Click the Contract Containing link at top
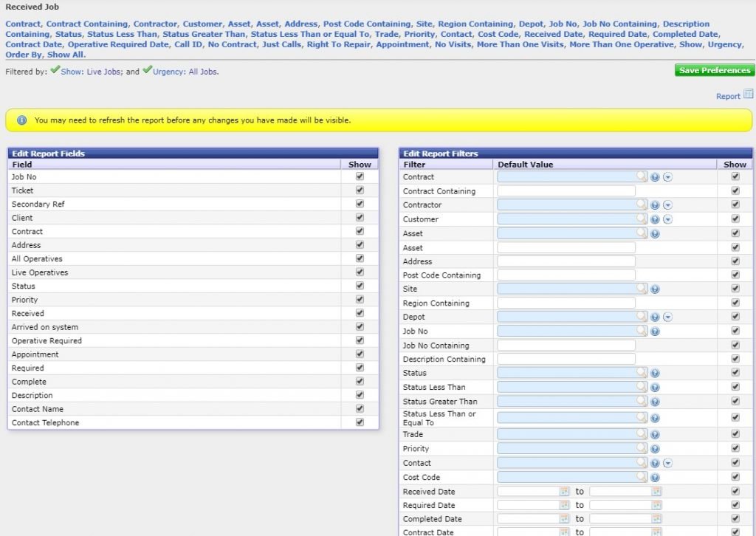This screenshot has width=756, height=536. (87, 24)
